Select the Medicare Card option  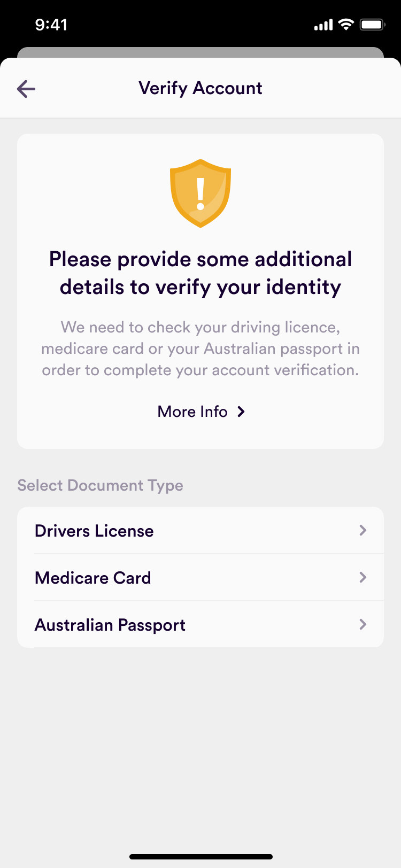[93, 578]
